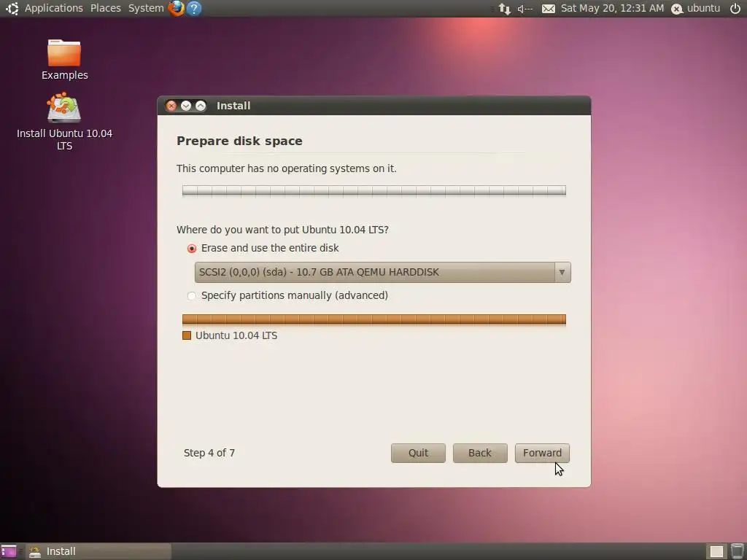Open the System menu
The image size is (747, 560).
click(146, 8)
